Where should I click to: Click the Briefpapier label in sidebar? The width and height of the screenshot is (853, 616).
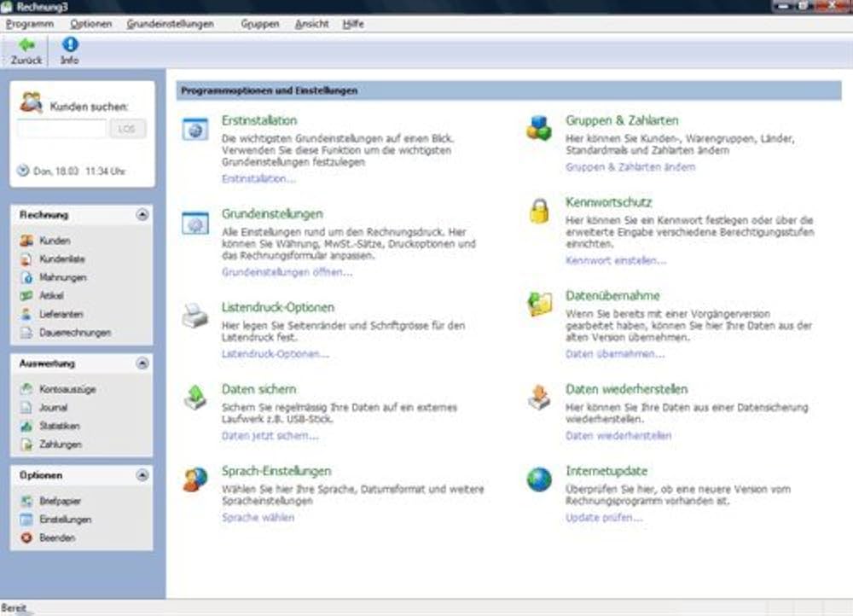61,501
